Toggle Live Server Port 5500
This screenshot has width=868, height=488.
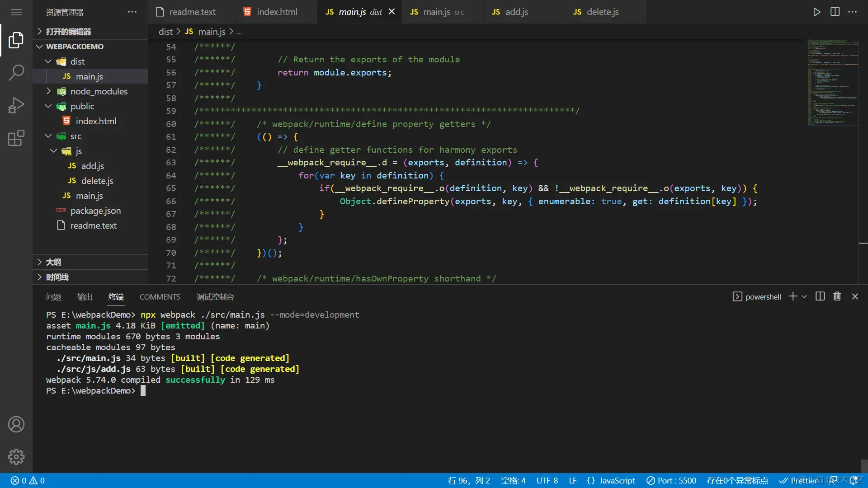pos(671,480)
